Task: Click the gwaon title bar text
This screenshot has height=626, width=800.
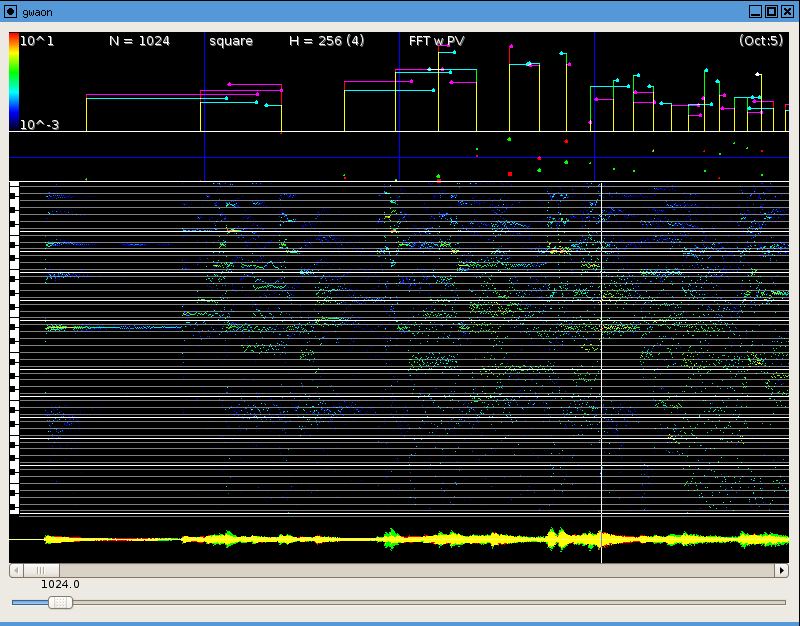Action: point(36,11)
